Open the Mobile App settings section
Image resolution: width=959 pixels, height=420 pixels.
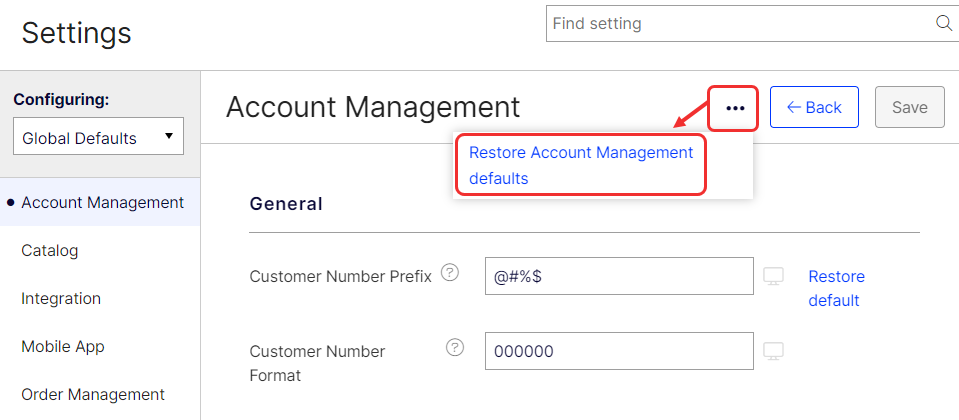pos(63,347)
